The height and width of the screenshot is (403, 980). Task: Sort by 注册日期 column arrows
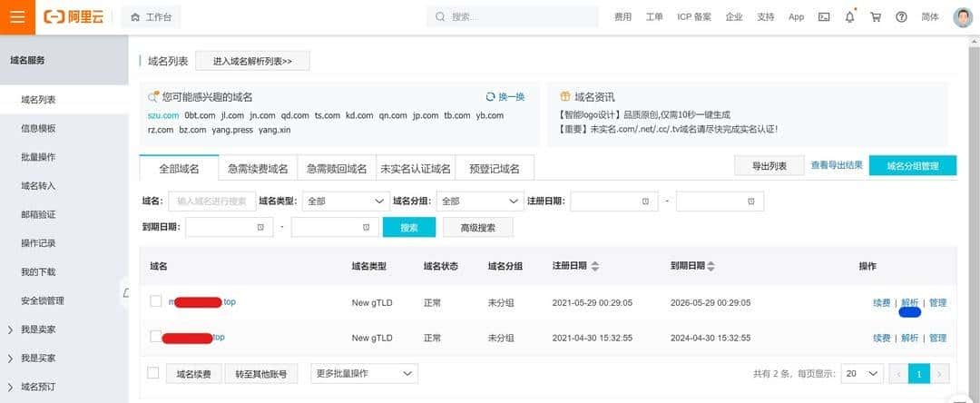point(595,266)
